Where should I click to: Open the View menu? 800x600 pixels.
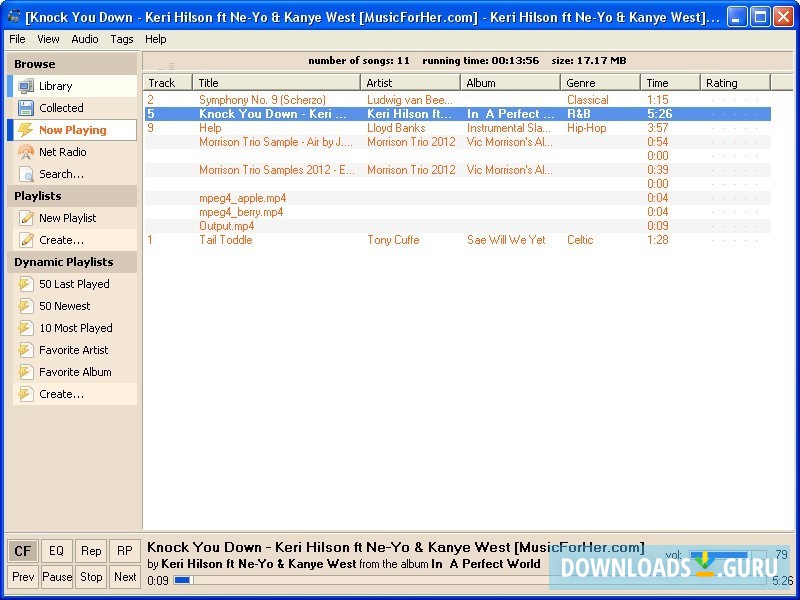(x=48, y=39)
